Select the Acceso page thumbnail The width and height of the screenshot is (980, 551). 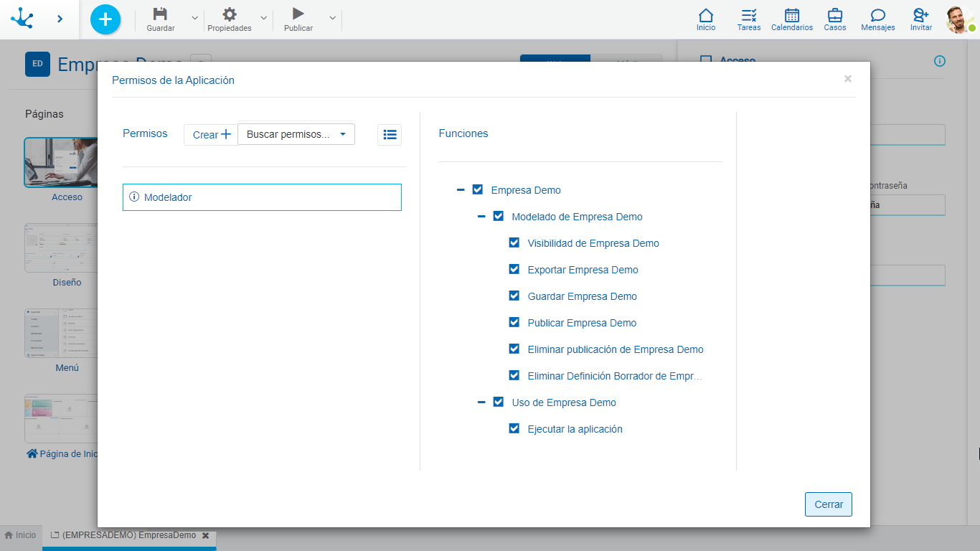point(62,163)
